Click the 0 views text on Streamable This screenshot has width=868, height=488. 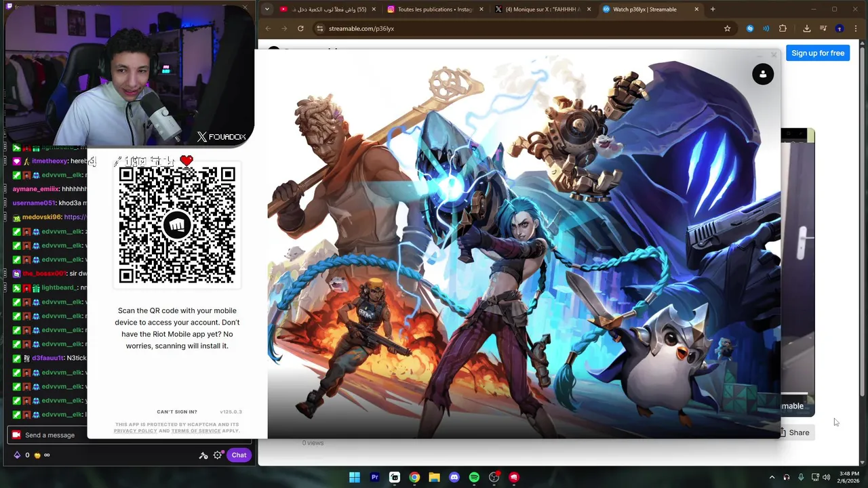313,443
